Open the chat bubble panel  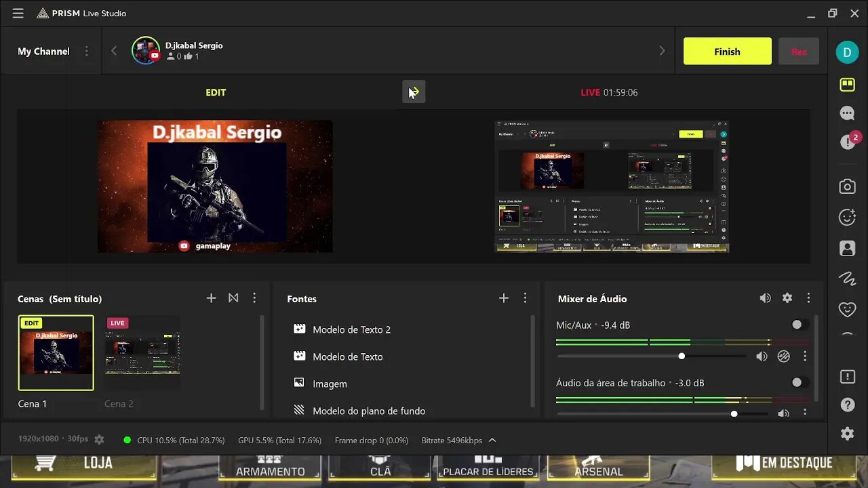point(847,113)
